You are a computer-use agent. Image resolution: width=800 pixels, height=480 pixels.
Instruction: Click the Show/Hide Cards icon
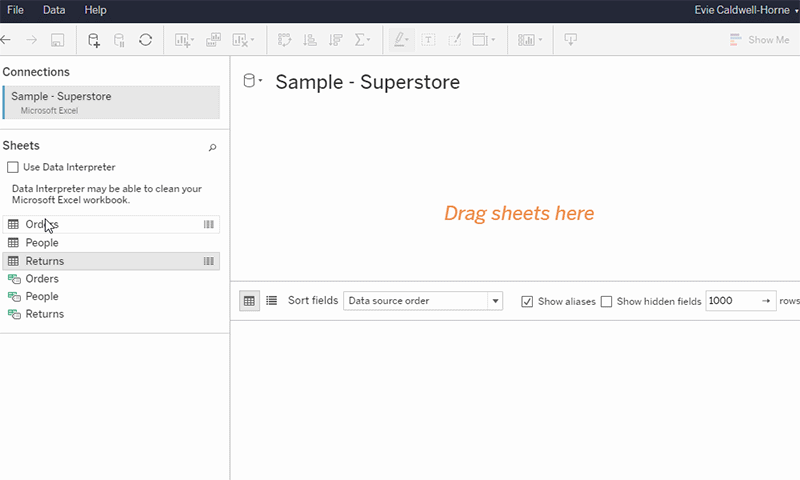pyautogui.click(x=526, y=40)
